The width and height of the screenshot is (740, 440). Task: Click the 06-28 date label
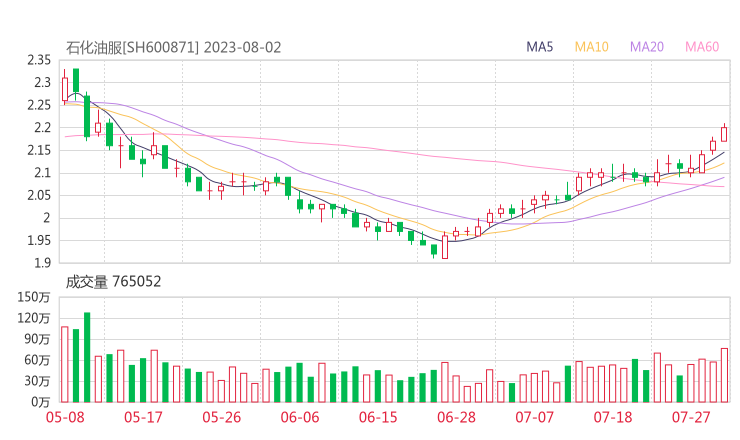tap(456, 417)
